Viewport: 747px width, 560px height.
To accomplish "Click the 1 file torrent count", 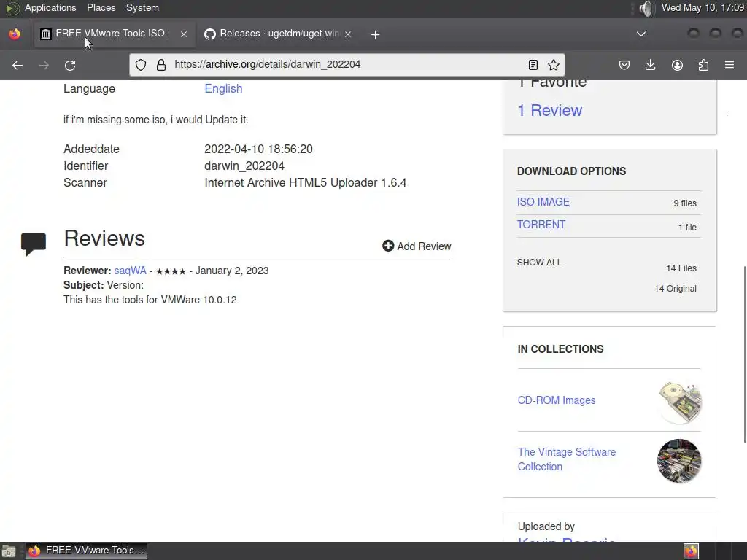I will coord(687,227).
